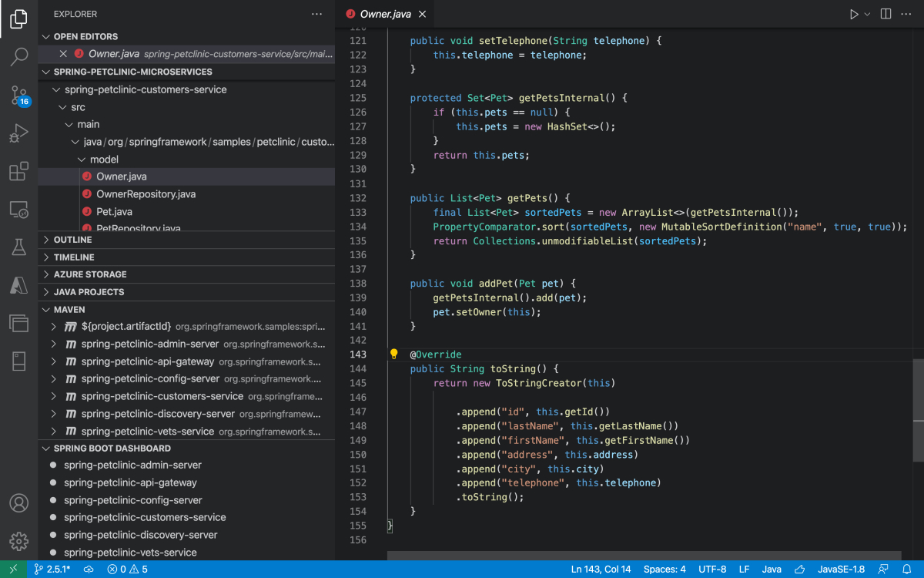Select the Owner.java editor tab

(x=383, y=14)
